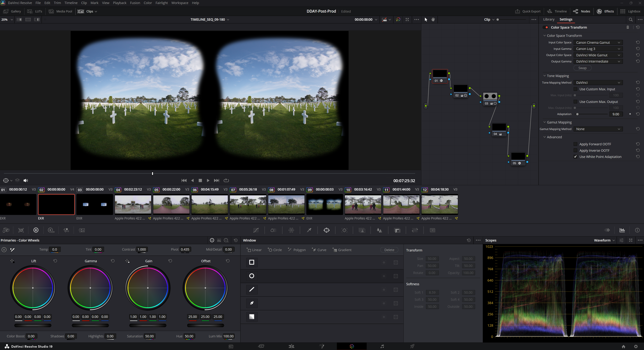Open the Output Gamma dropdown
The image size is (644, 350).
pos(598,61)
